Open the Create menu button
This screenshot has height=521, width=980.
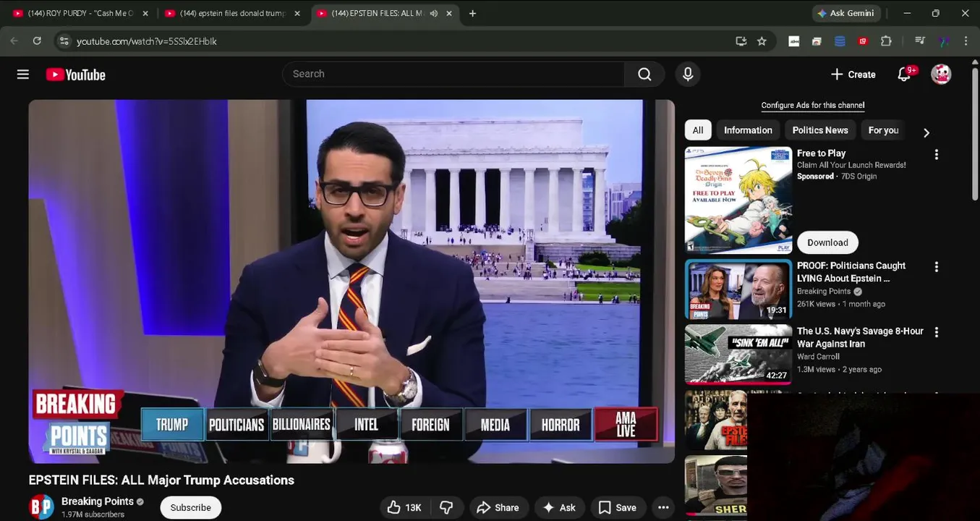click(853, 75)
